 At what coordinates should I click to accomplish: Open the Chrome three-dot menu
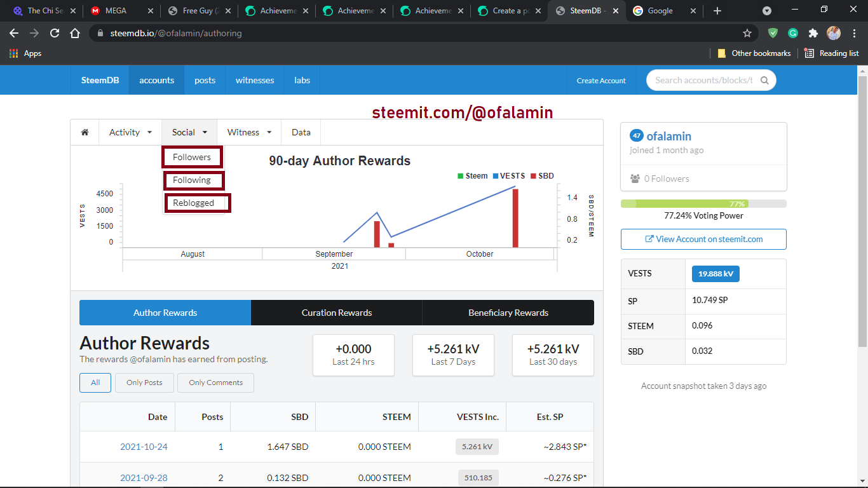click(x=854, y=33)
